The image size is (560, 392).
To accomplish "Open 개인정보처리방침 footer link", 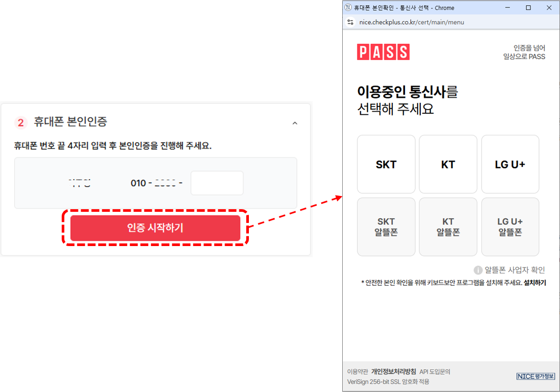I will click(393, 371).
